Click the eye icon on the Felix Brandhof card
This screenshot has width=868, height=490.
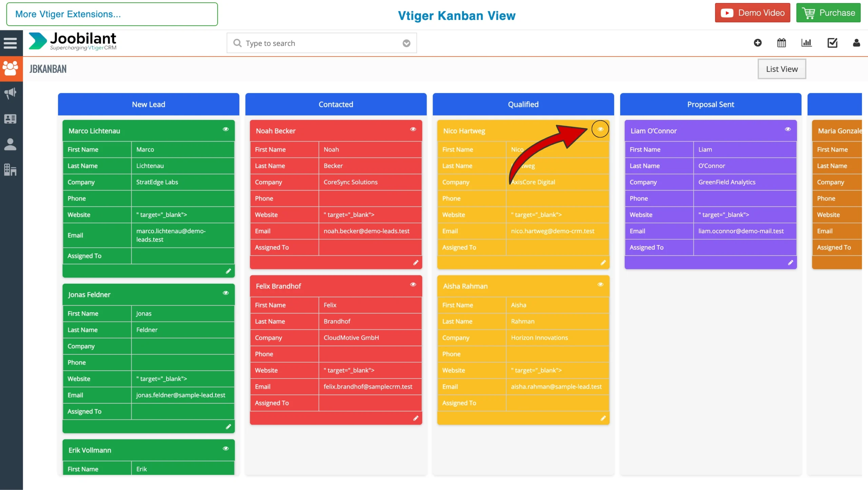pos(413,284)
